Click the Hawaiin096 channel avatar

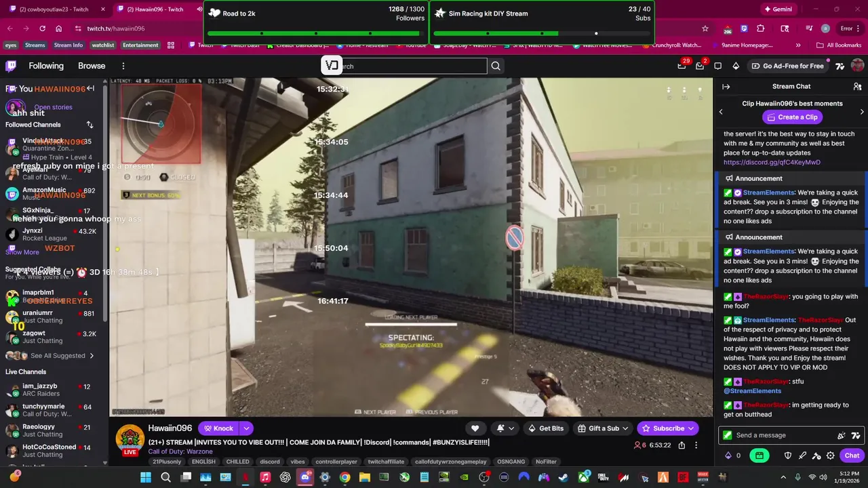click(x=130, y=439)
